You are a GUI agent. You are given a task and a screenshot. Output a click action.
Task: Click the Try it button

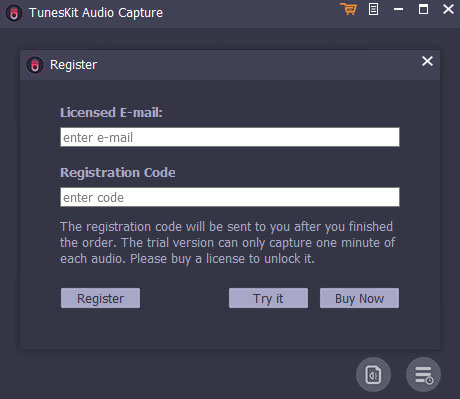coord(268,298)
